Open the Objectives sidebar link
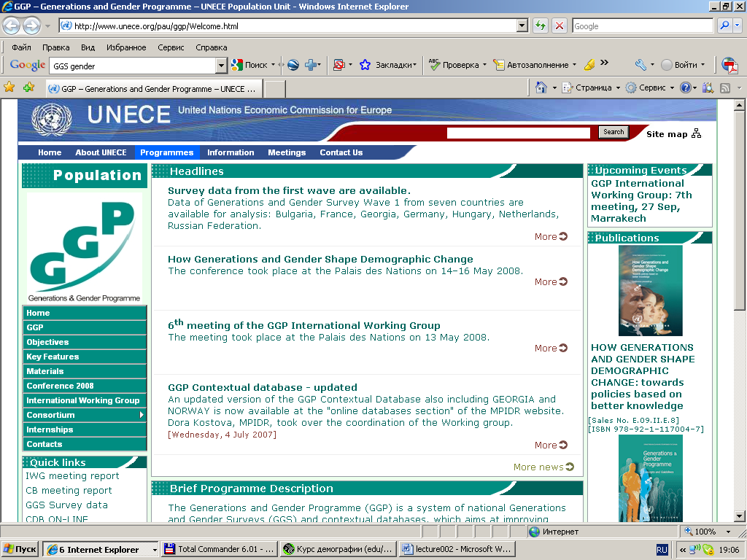Viewport: 747px width, 560px height. tap(85, 342)
